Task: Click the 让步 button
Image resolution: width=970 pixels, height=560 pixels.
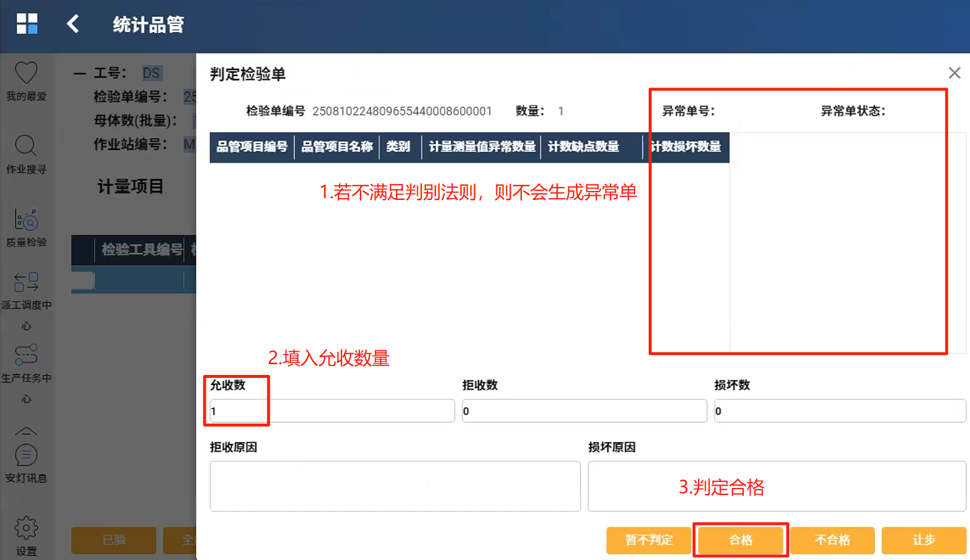Action: click(924, 540)
